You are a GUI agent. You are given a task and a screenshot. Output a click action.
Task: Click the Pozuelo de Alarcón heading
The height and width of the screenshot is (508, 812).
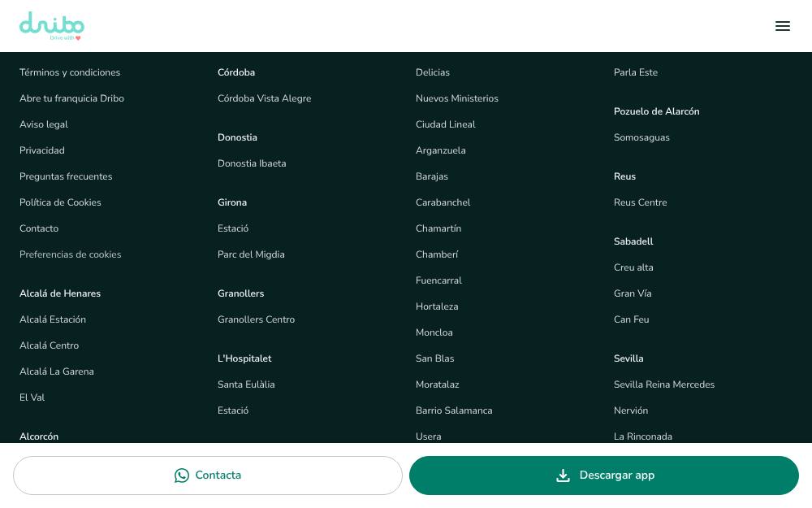coord(657,111)
